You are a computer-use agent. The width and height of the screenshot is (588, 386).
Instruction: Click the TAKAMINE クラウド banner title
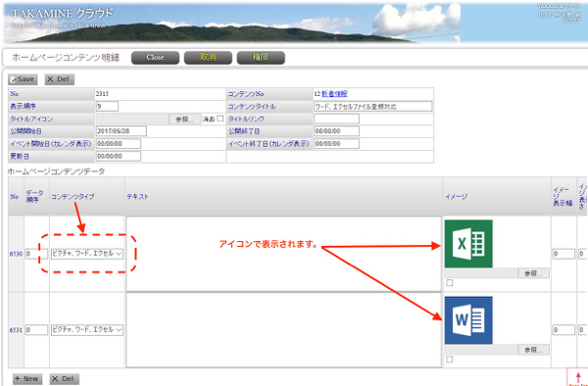pos(63,14)
